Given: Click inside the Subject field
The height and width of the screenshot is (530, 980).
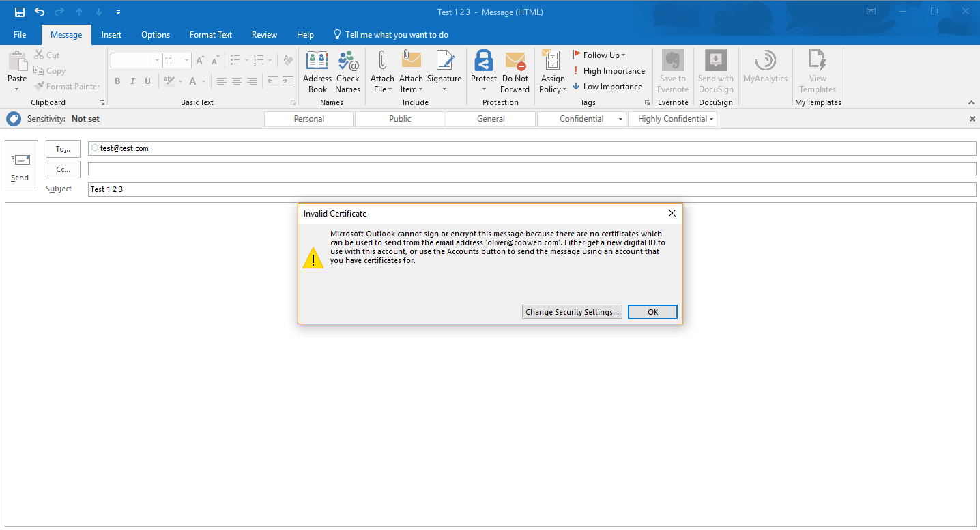Looking at the screenshot, I should point(273,189).
